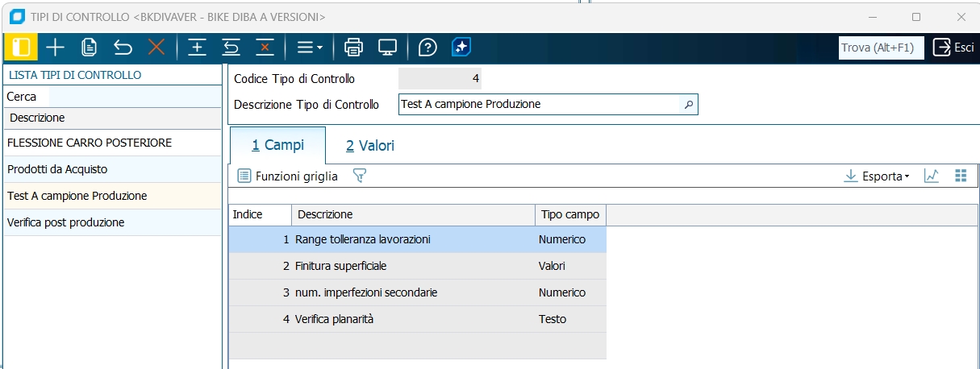Click the grid filter funnel icon

(360, 176)
